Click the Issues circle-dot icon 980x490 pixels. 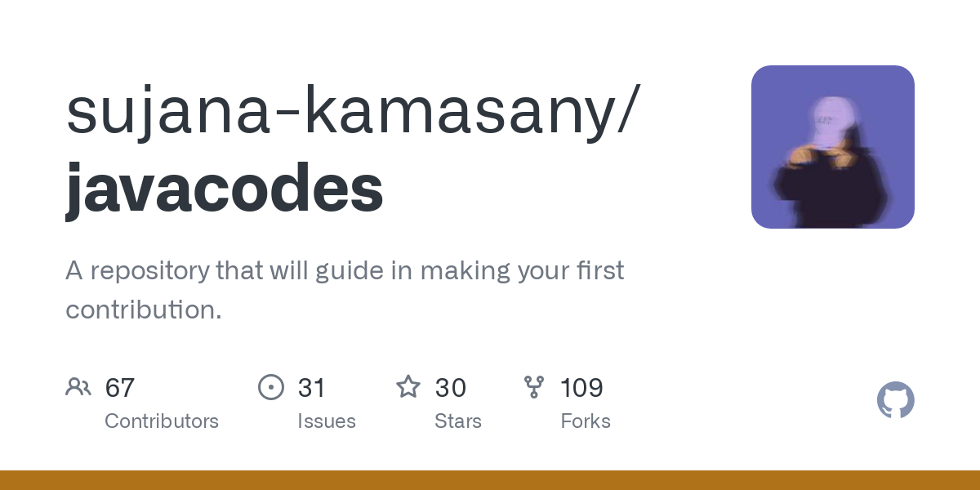(x=271, y=387)
